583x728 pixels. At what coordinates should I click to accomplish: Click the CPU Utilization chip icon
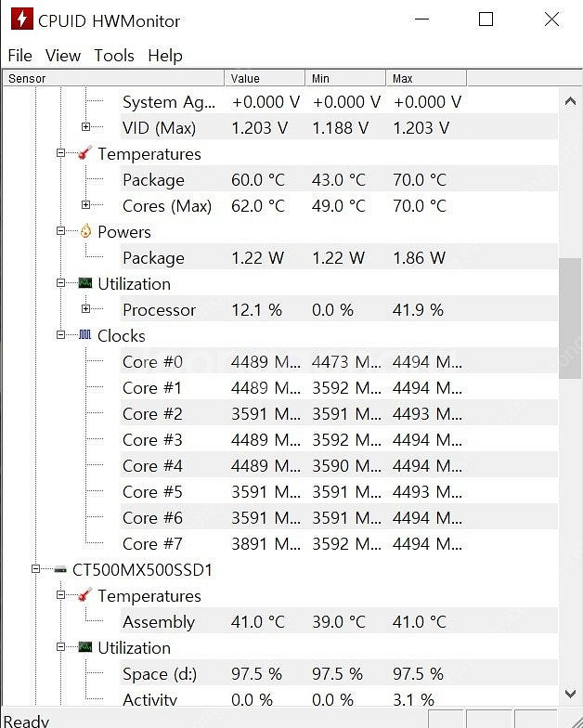coord(85,282)
